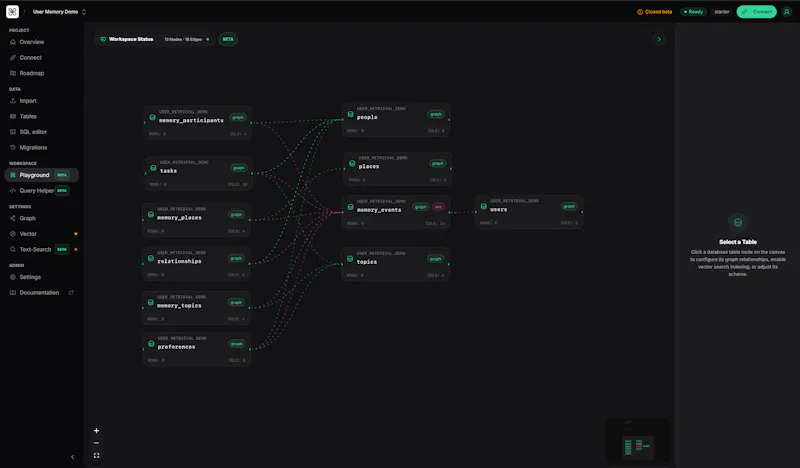The image size is (800, 468).
Task: Open Vector settings
Action: (28, 234)
